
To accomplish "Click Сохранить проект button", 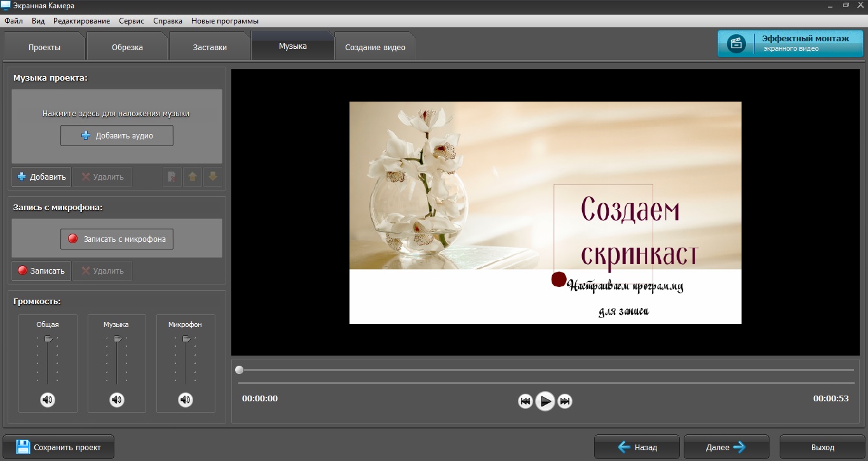I will coord(58,447).
